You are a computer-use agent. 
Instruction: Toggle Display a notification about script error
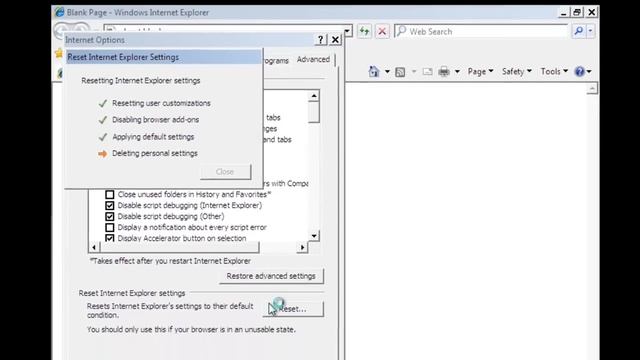coord(110,228)
